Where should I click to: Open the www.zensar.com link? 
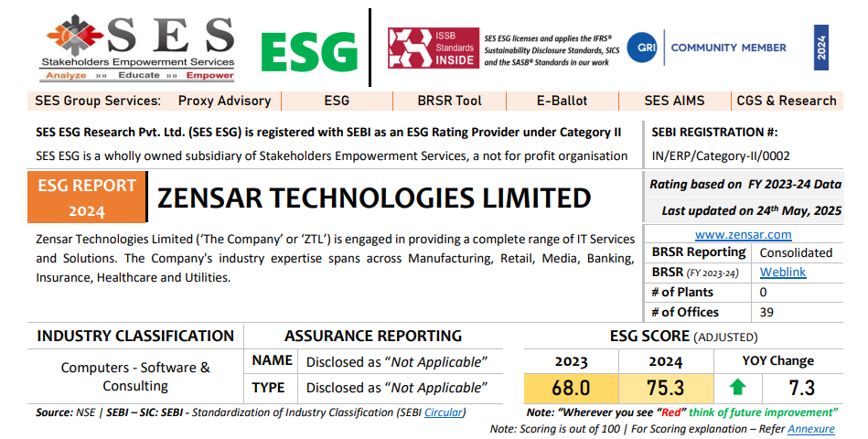click(x=743, y=234)
